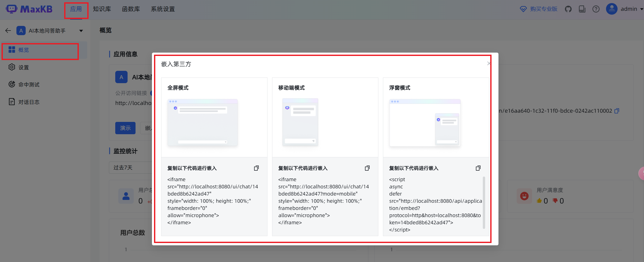Click the back arrow beside AI本地问答助手
The height and width of the screenshot is (262, 644).
coord(8,30)
